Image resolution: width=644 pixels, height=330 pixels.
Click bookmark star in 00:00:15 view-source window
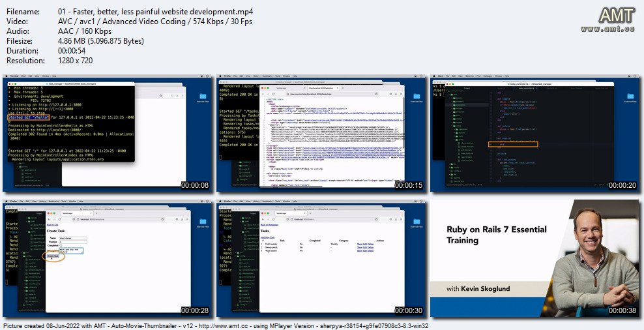coord(376,94)
